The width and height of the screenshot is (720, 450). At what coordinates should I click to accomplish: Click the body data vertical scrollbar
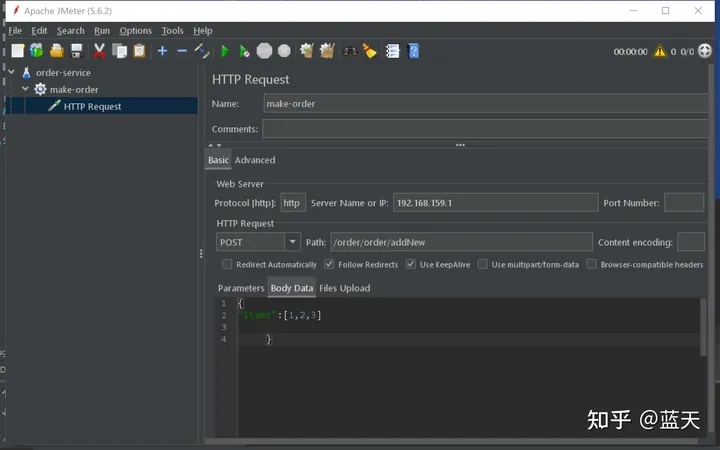[x=703, y=328]
